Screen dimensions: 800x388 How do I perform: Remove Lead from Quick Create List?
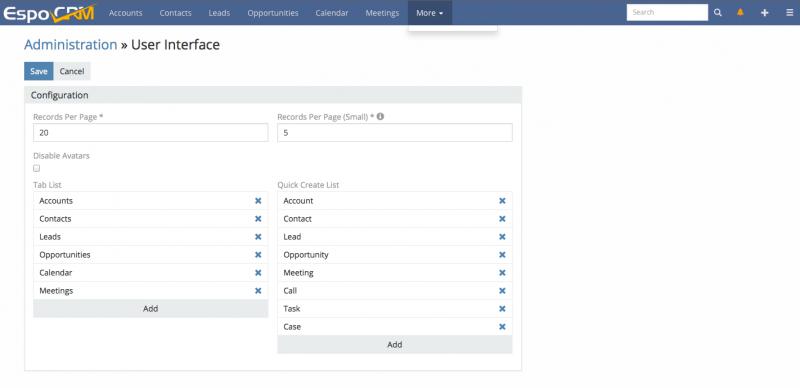click(502, 236)
